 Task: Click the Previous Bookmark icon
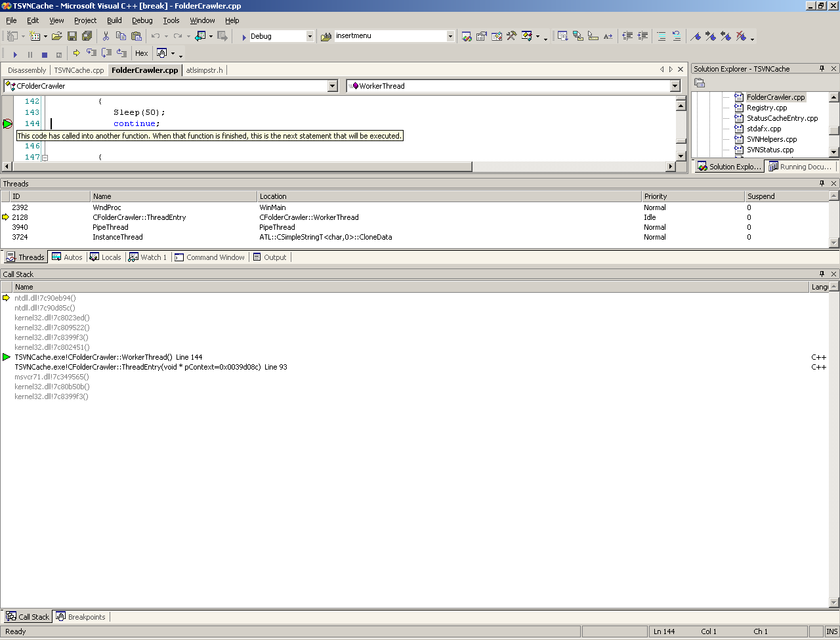726,36
